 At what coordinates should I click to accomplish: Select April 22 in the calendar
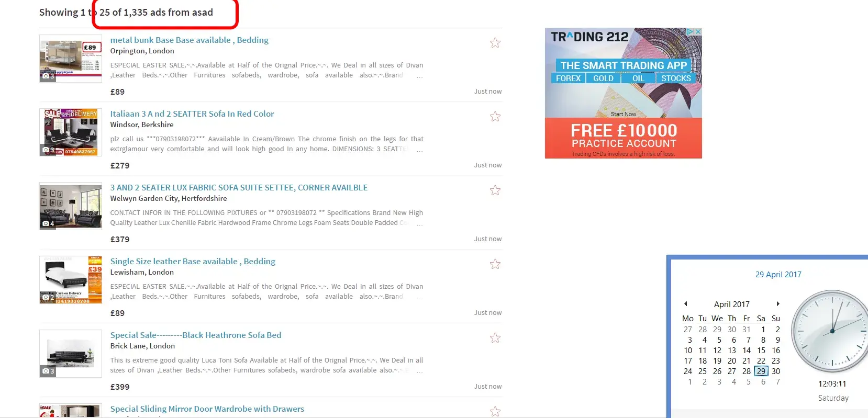tap(761, 361)
